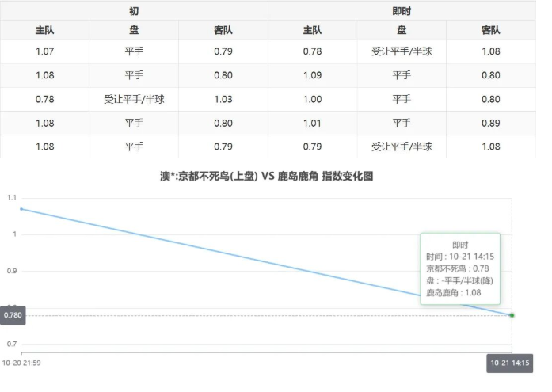Click the 初 header above the left columns
This screenshot has width=552, height=392.
(x=134, y=11)
